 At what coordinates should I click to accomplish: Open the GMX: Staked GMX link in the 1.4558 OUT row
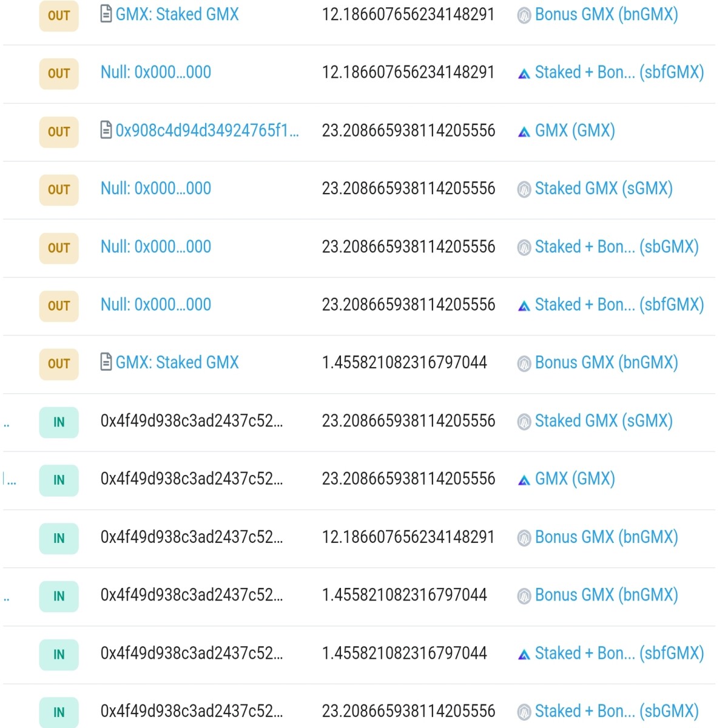pos(177,362)
